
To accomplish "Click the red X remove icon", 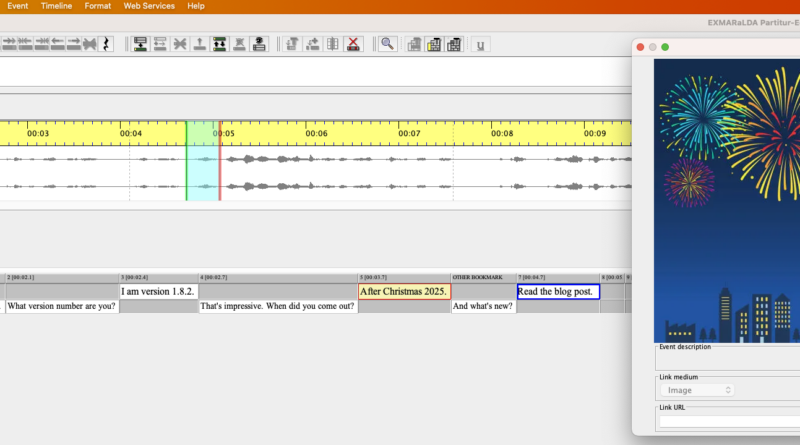I will coord(353,44).
